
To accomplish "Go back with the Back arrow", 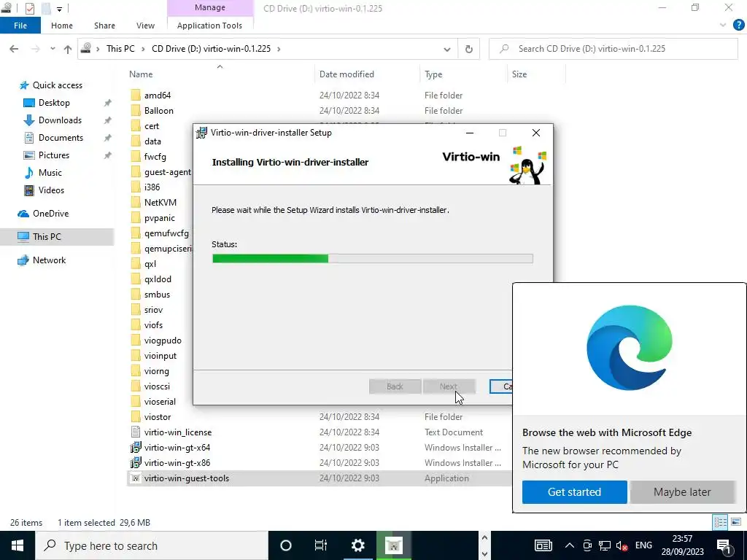I will pos(14,49).
